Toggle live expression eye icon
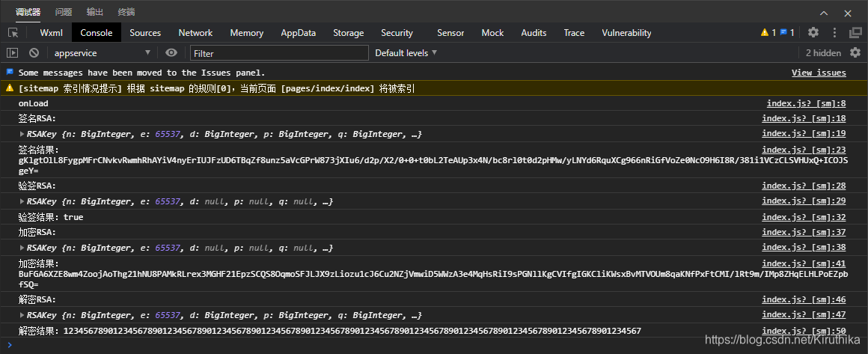Image resolution: width=868 pixels, height=354 pixels. click(x=171, y=52)
